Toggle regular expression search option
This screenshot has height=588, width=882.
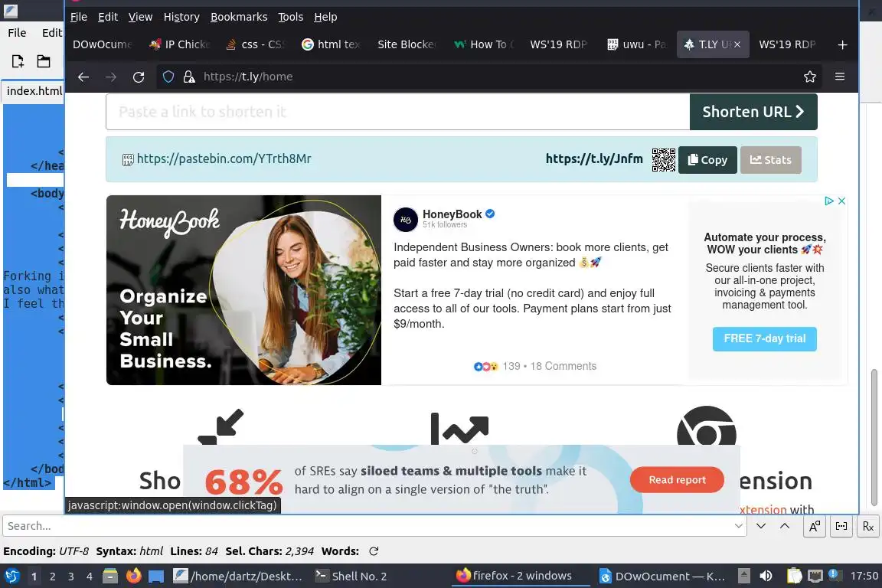[868, 526]
